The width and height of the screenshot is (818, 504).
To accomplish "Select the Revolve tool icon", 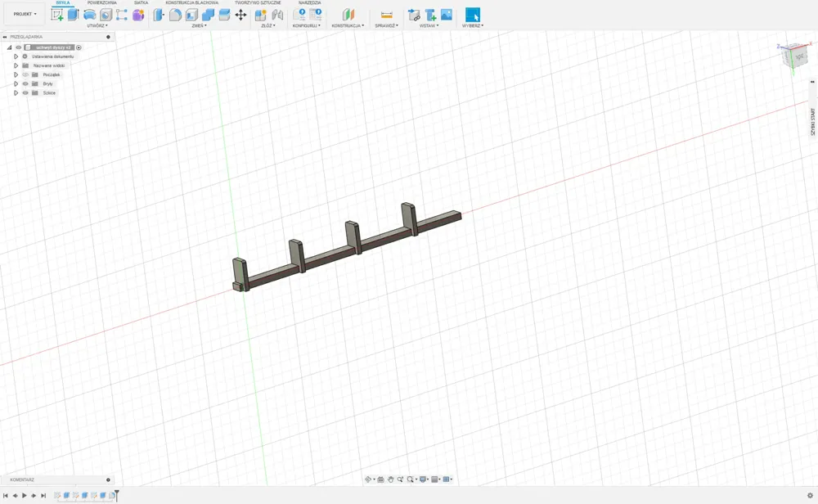I will pyautogui.click(x=89, y=15).
